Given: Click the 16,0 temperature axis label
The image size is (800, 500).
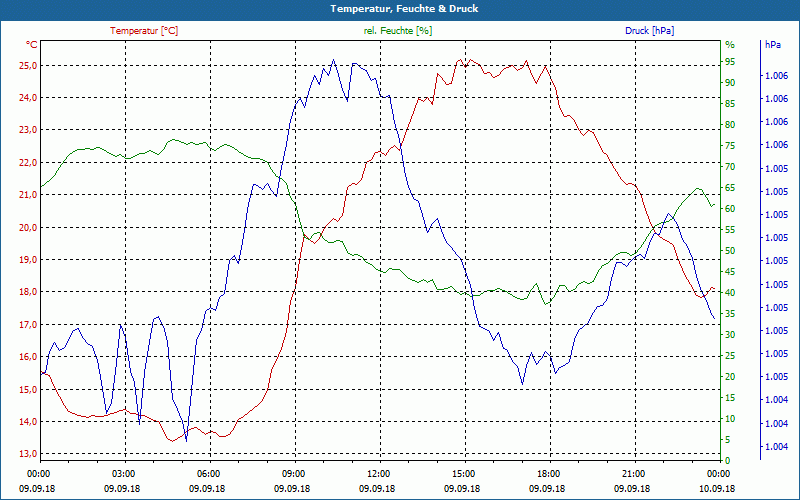Looking at the screenshot, I should coord(28,357).
